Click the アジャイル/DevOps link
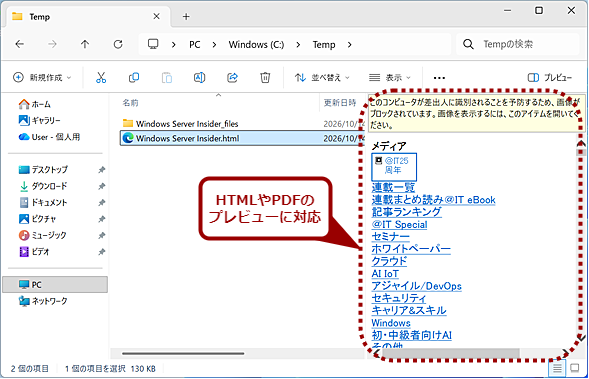 417,286
